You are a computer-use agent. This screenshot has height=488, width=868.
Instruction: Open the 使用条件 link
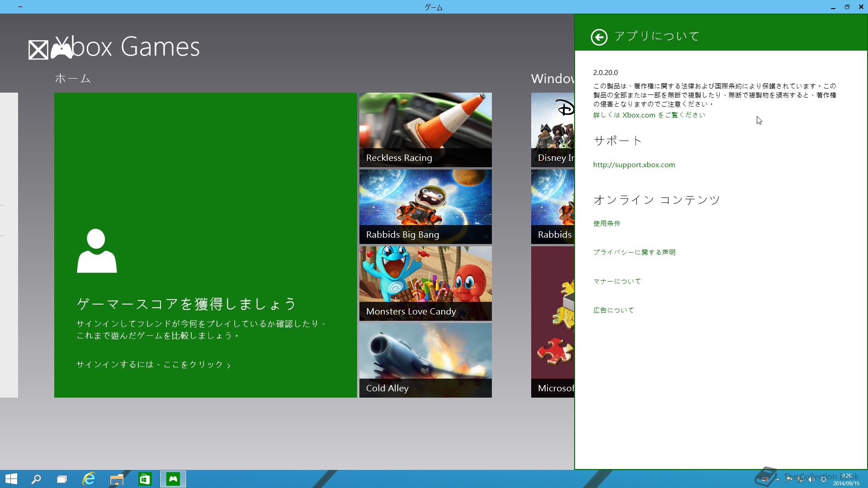click(607, 223)
